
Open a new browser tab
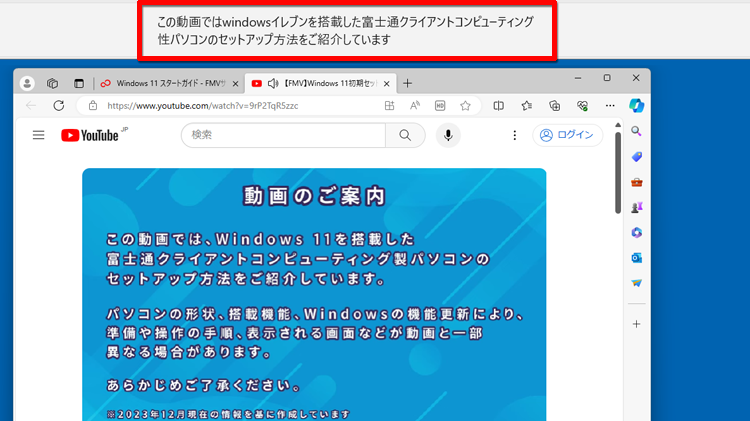click(x=408, y=83)
